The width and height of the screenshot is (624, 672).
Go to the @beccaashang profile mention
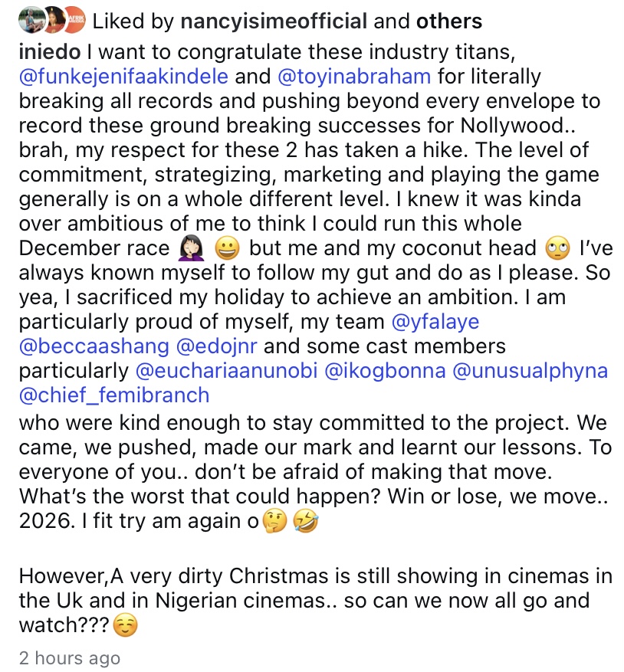[x=94, y=346]
